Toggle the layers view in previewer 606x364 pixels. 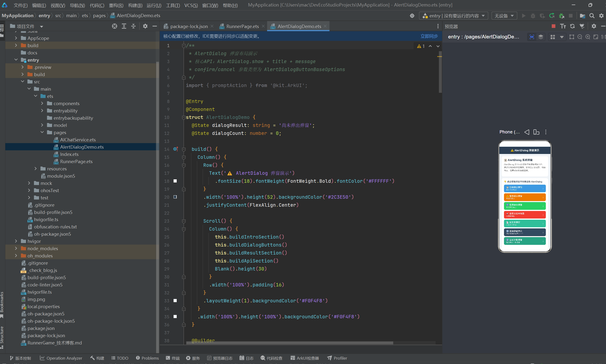tap(541, 37)
